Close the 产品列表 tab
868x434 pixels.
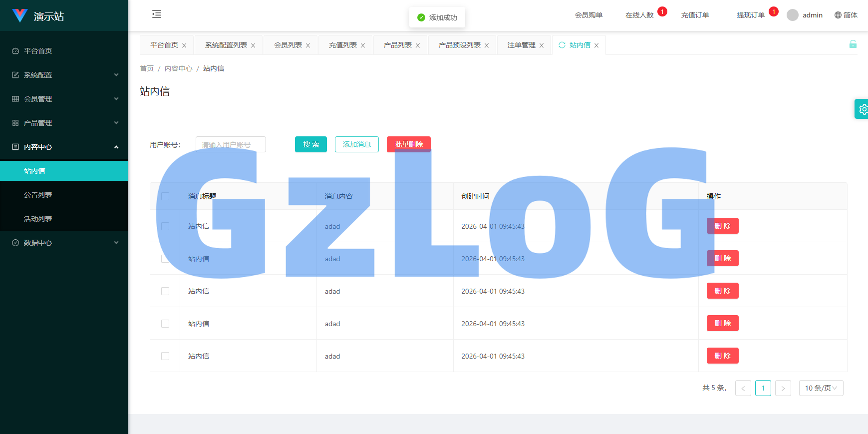[418, 45]
